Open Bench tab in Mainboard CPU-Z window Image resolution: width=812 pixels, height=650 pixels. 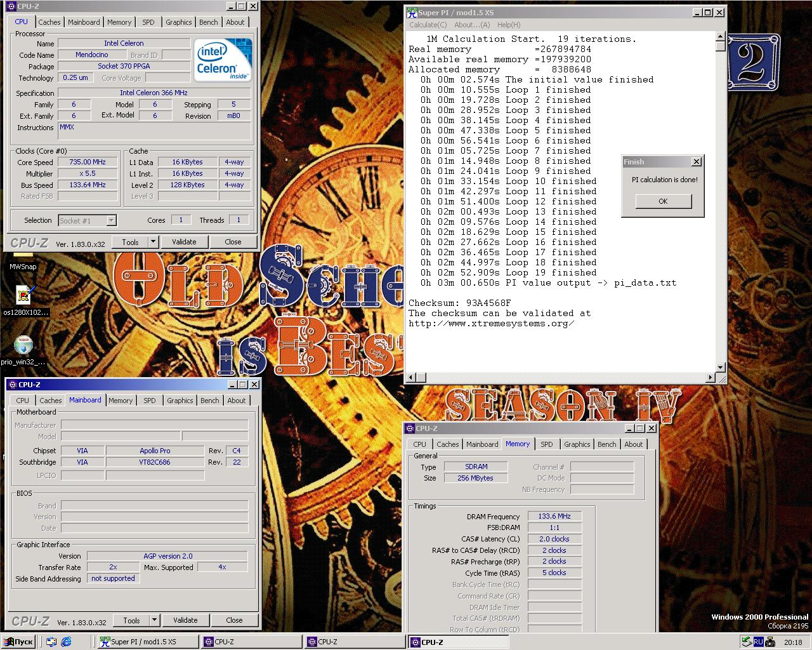(209, 401)
